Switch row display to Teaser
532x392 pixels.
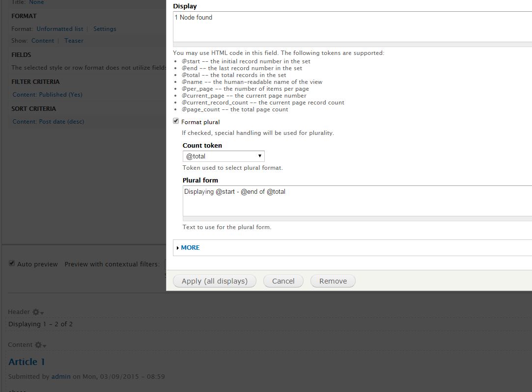(x=74, y=40)
